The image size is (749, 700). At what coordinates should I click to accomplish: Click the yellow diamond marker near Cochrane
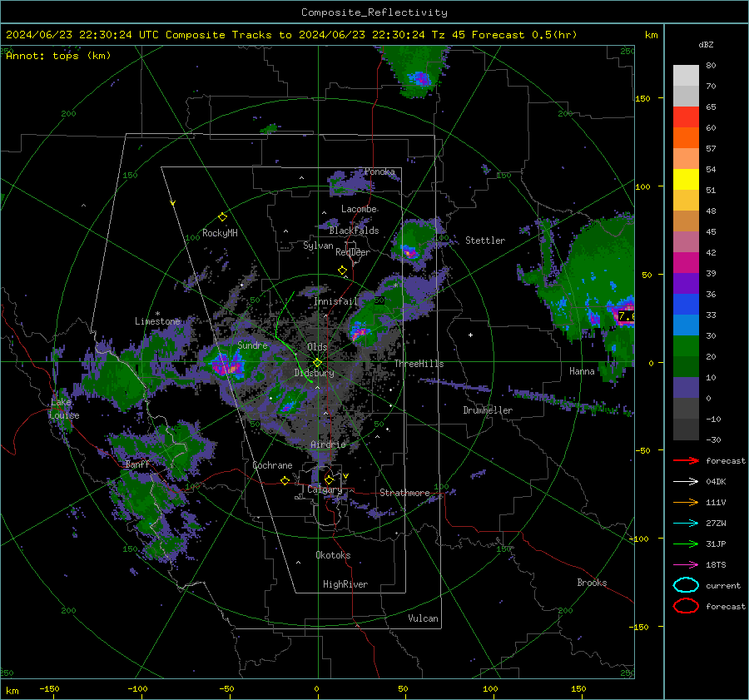[x=285, y=481]
